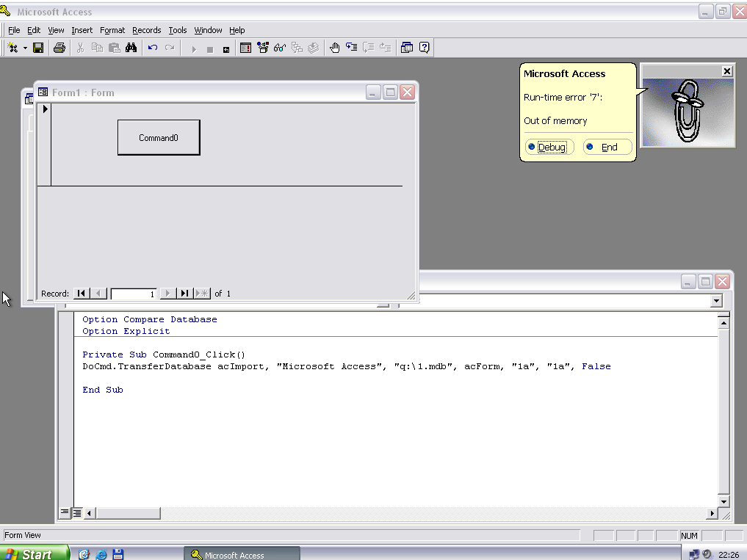Click the Internet Explorer quick launch icon
The width and height of the screenshot is (747, 560).
click(x=101, y=554)
